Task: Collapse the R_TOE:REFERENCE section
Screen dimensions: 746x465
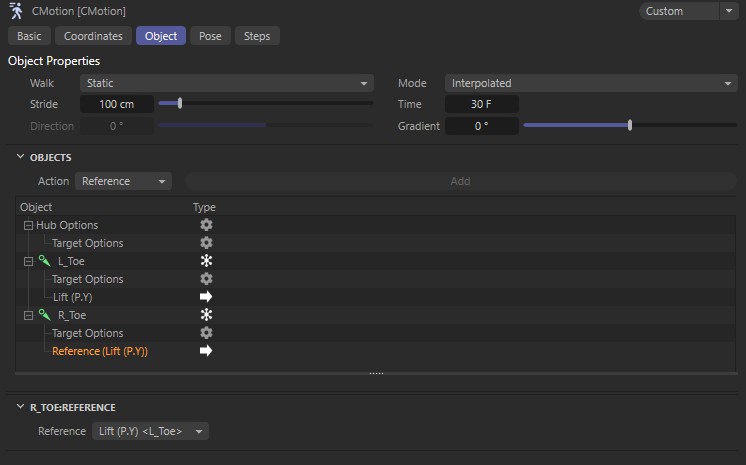Action: (20, 407)
